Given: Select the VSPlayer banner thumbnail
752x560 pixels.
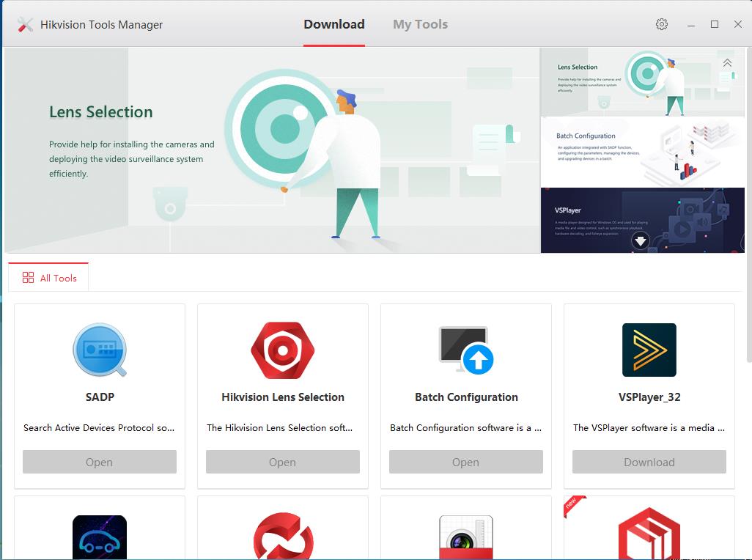Looking at the screenshot, I should [642, 220].
